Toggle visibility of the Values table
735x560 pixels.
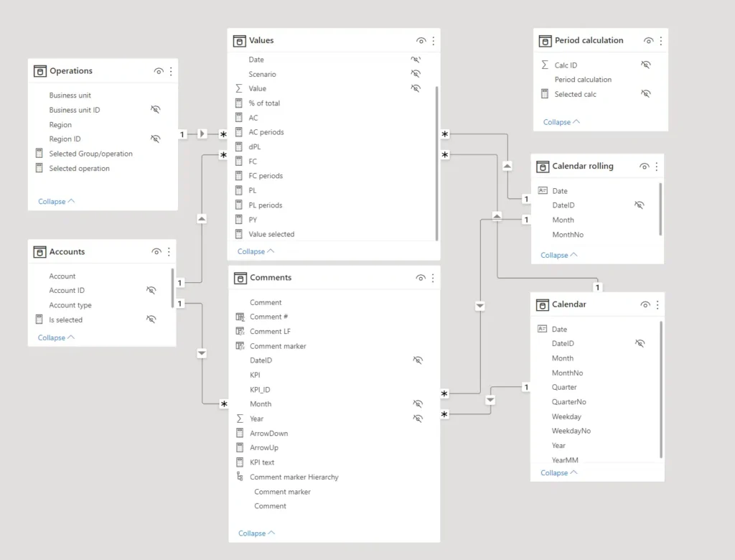pos(421,41)
